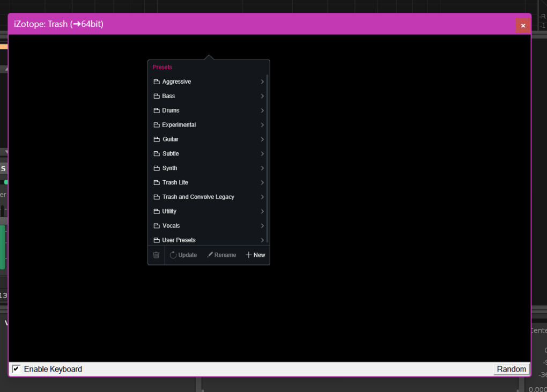547x392 pixels.
Task: Expand the Synth chevron arrow
Action: [262, 168]
